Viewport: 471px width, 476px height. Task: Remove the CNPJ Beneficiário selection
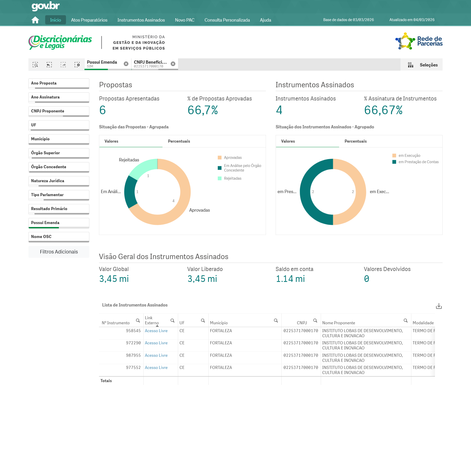tap(173, 64)
